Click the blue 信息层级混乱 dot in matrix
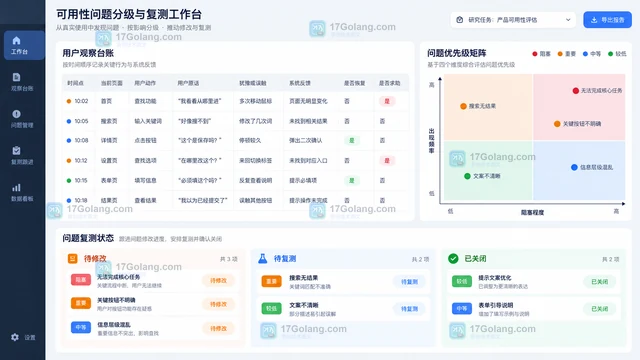Viewport: 640px width, 360px height. [574, 167]
